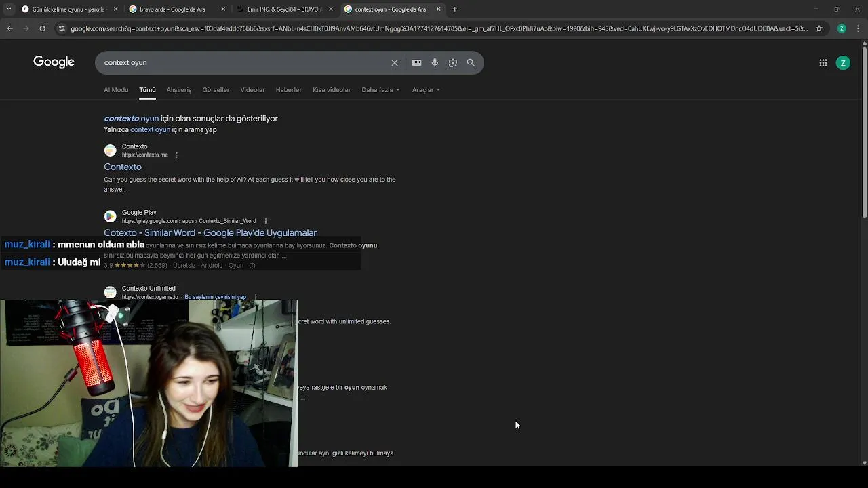
Task: Click 'Bu sayfanın çevirisini yap' link
Action: tap(215, 297)
